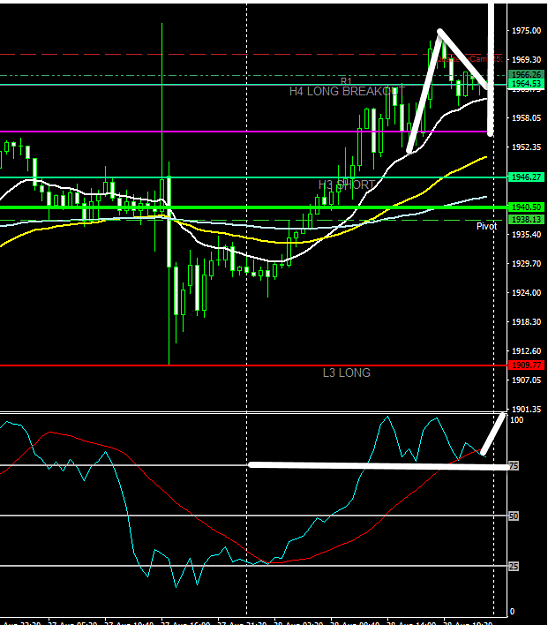This screenshot has width=548, height=625.
Task: Click the red Cam R5 label text
Action: tap(469, 59)
